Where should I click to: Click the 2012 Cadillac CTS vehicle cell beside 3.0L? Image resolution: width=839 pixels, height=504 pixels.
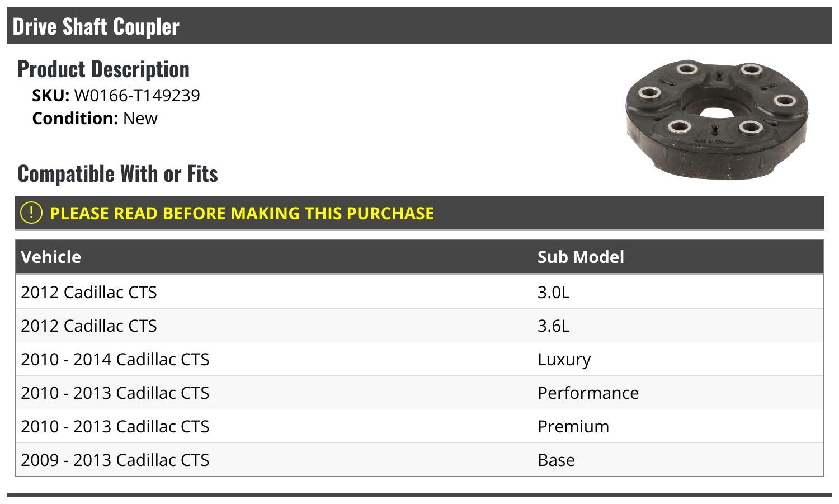coord(89,292)
